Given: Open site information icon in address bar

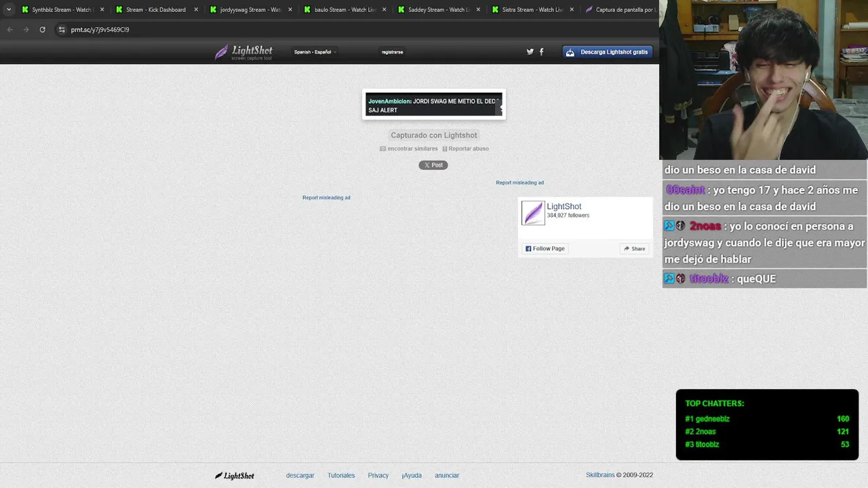Looking at the screenshot, I should tap(62, 29).
